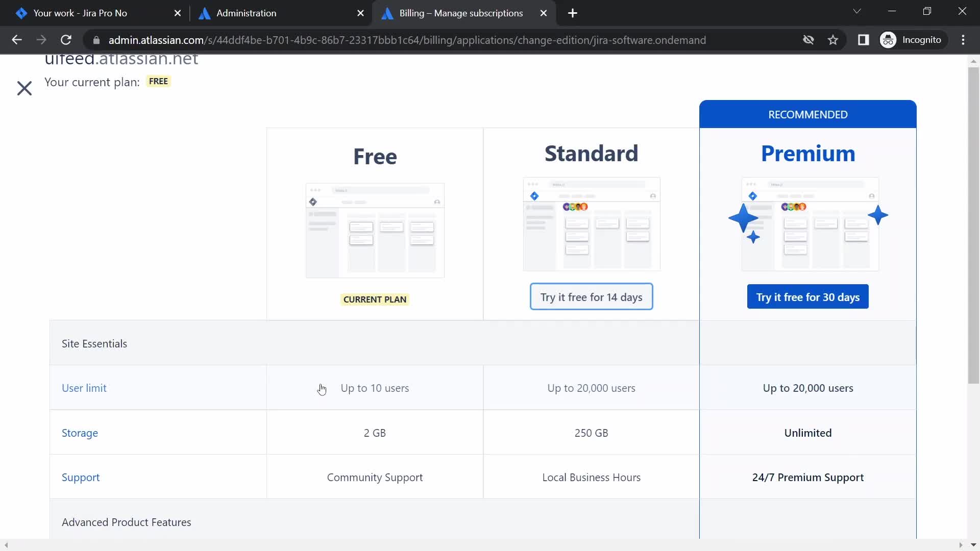This screenshot has height=551, width=980.
Task: Click the Your work - Jira Pro tab
Action: pos(81,13)
